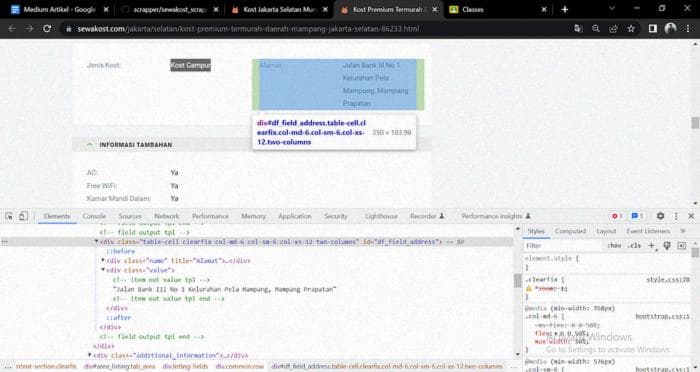700x372 pixels.
Task: Open the Performance insights panel tab
Action: (x=496, y=216)
